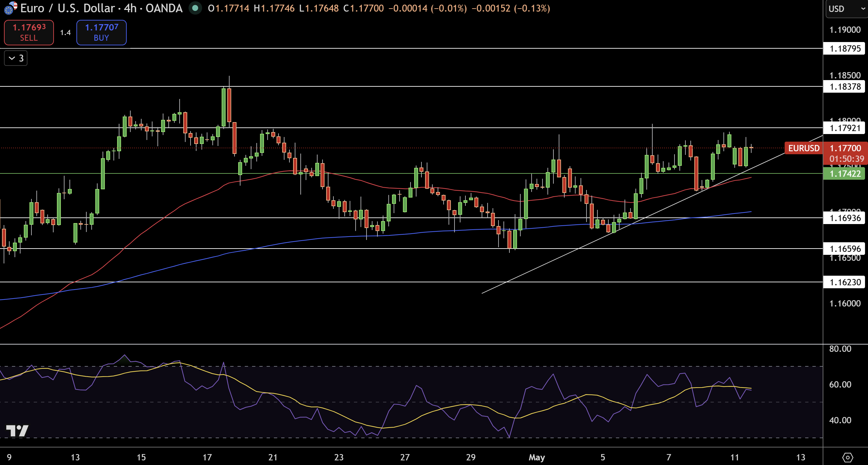Click the OANDA label in the title

pyautogui.click(x=164, y=8)
